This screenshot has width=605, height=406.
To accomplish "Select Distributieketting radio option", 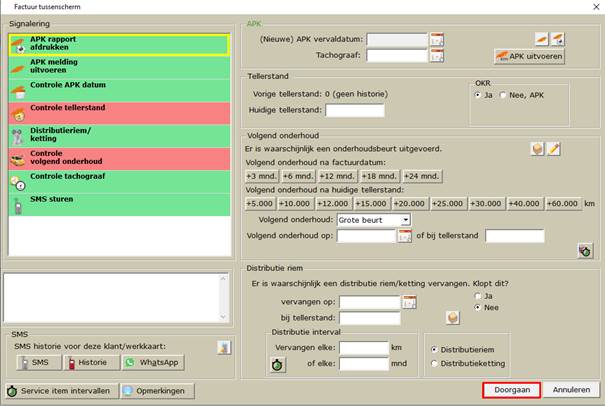I will [x=434, y=364].
